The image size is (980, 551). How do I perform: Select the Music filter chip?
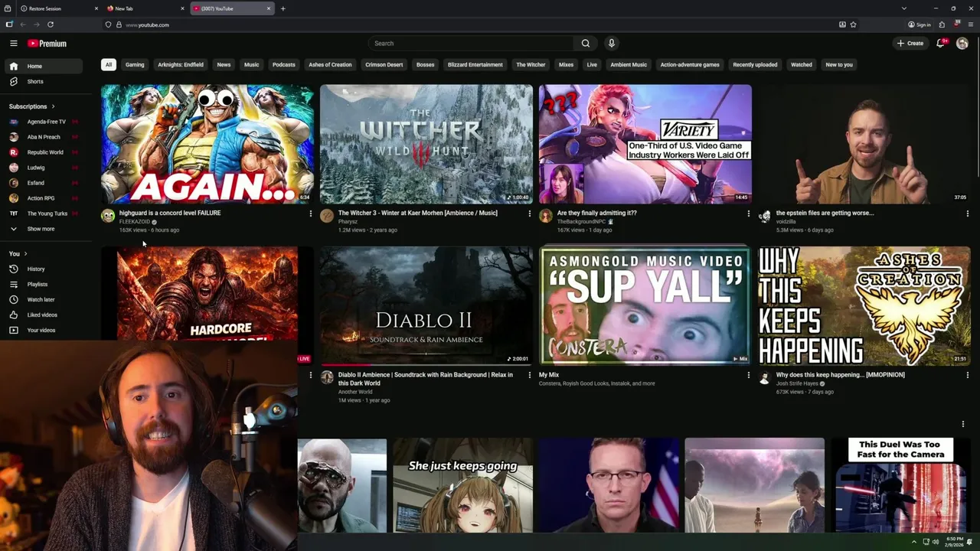(x=251, y=65)
